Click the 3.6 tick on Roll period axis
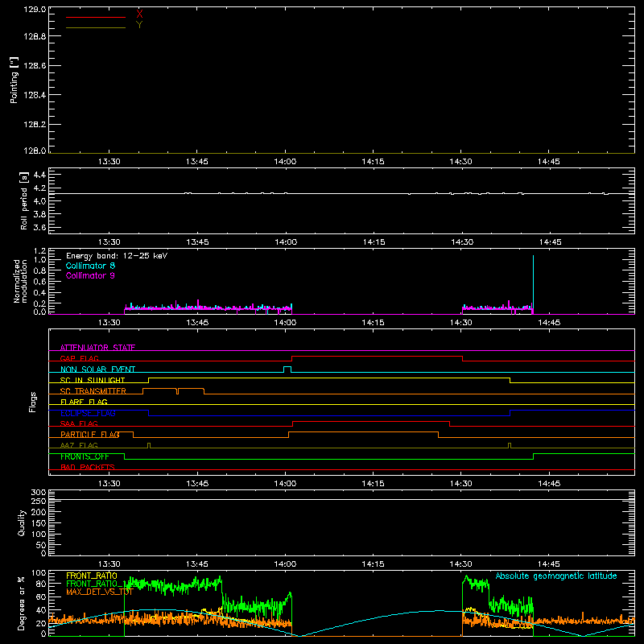Screen dimensions: 644x644 (39, 227)
